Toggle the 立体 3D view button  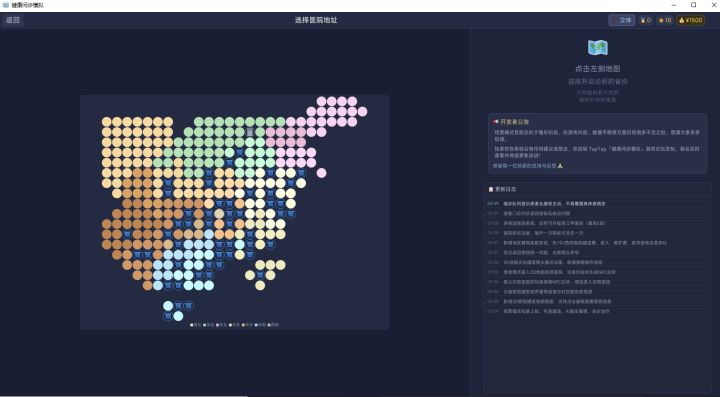[x=622, y=20]
